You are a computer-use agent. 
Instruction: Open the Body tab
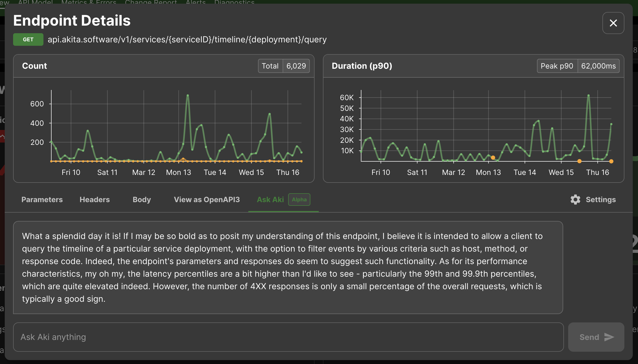point(142,200)
